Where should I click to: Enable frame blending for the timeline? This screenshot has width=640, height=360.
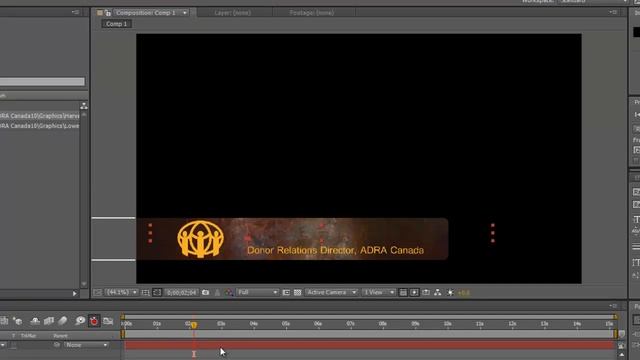point(49,321)
